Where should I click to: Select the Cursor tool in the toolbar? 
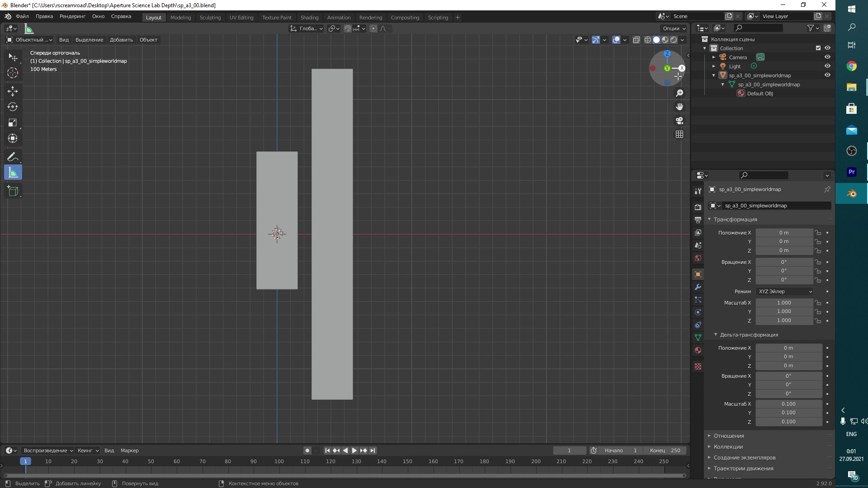(13, 73)
